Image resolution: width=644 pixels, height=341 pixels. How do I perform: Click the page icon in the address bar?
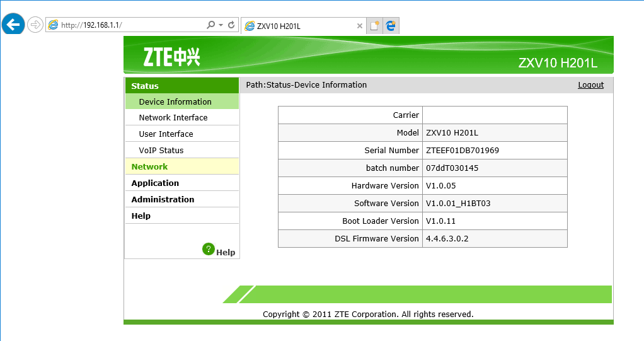click(x=53, y=25)
